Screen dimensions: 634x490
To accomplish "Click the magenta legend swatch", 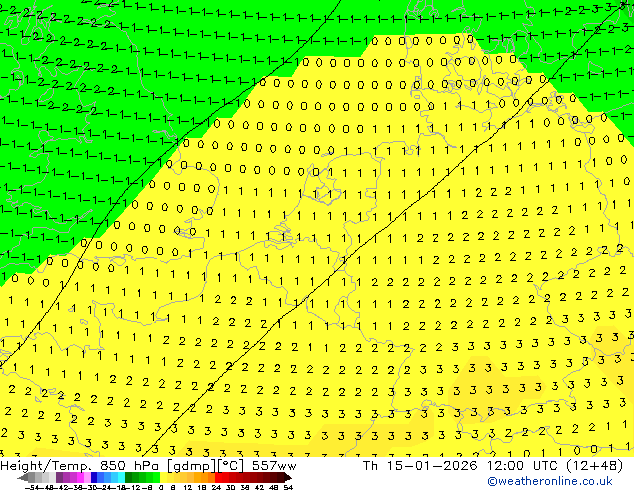I will point(80,478).
